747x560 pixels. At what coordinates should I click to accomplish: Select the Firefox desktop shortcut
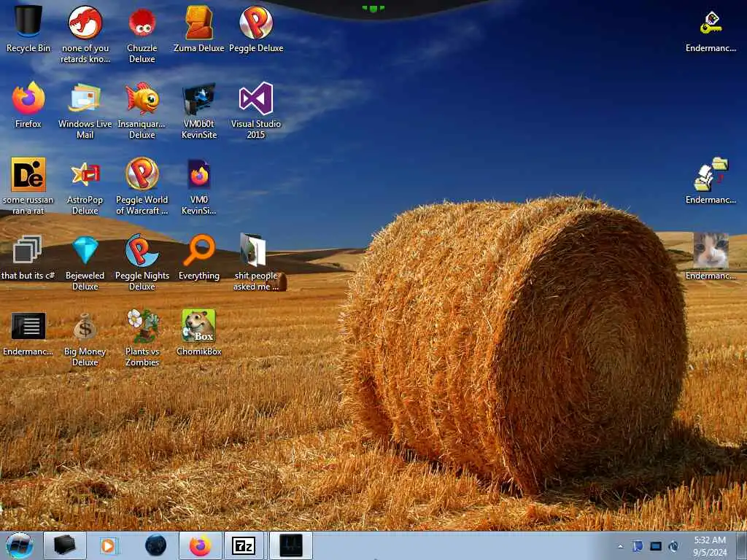(28, 105)
